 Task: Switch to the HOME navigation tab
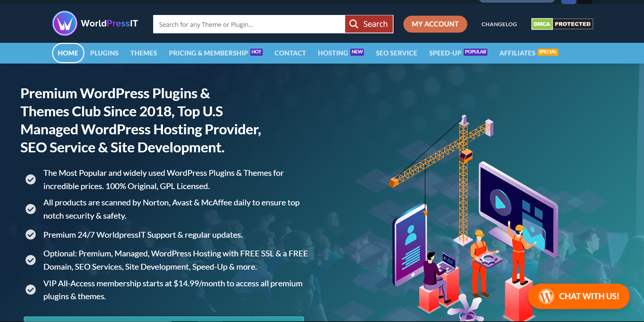[68, 53]
